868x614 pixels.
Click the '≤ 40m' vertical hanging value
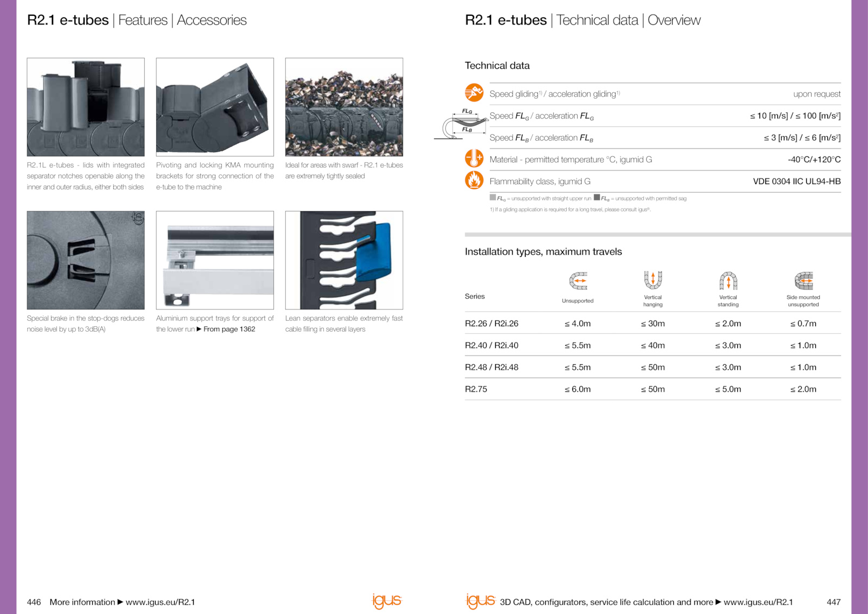pyautogui.click(x=653, y=345)
